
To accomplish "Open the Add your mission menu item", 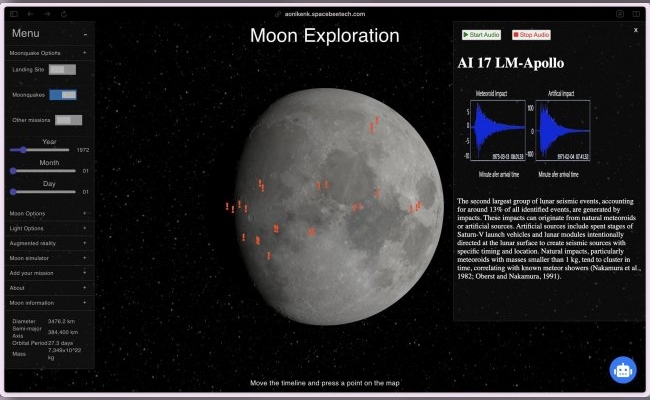I will pyautogui.click(x=48, y=272).
